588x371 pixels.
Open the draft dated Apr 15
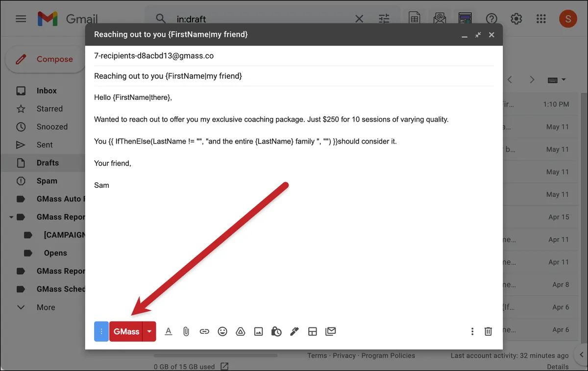point(541,217)
